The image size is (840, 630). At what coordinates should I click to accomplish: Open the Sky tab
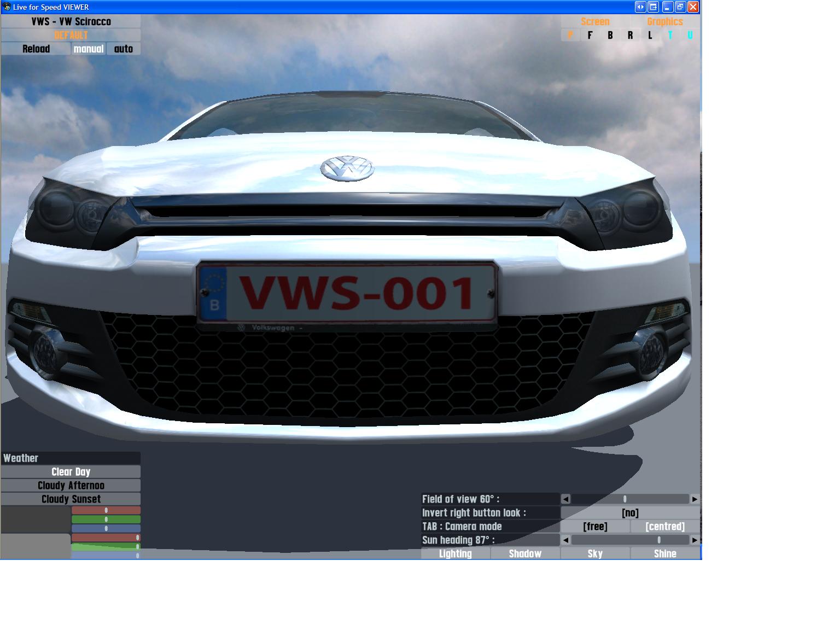(x=595, y=553)
